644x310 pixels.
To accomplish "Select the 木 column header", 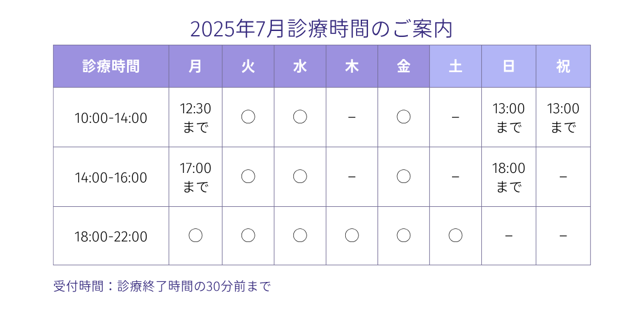I will 352,66.
